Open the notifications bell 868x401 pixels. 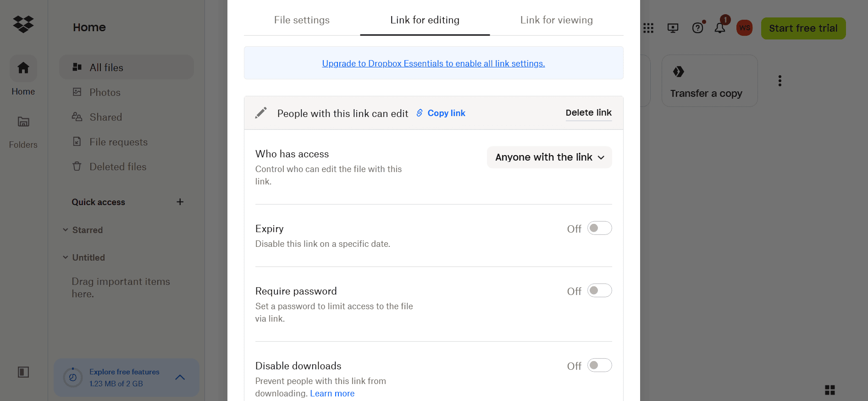tap(720, 28)
